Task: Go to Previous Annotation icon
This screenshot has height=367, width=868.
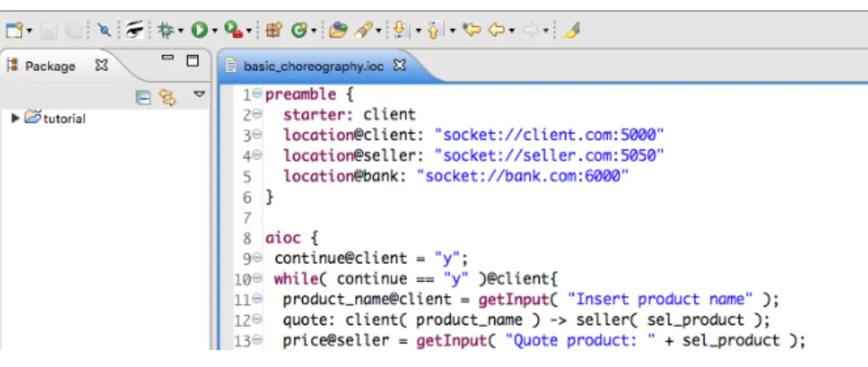Action: tap(437, 30)
